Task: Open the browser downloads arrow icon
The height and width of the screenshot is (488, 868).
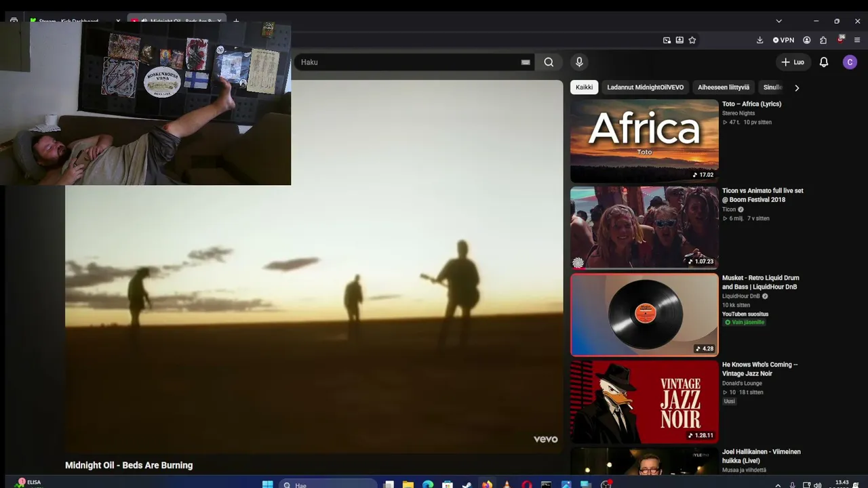Action: (x=760, y=40)
